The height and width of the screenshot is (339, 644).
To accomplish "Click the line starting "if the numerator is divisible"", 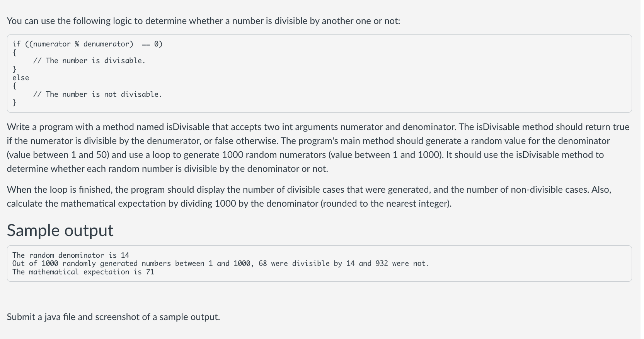I will (x=308, y=141).
